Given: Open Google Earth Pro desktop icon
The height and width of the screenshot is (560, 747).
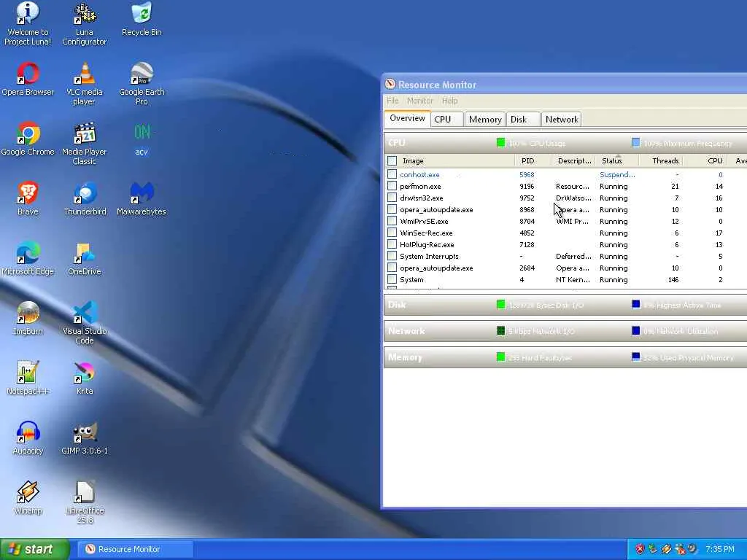Looking at the screenshot, I should pyautogui.click(x=142, y=84).
